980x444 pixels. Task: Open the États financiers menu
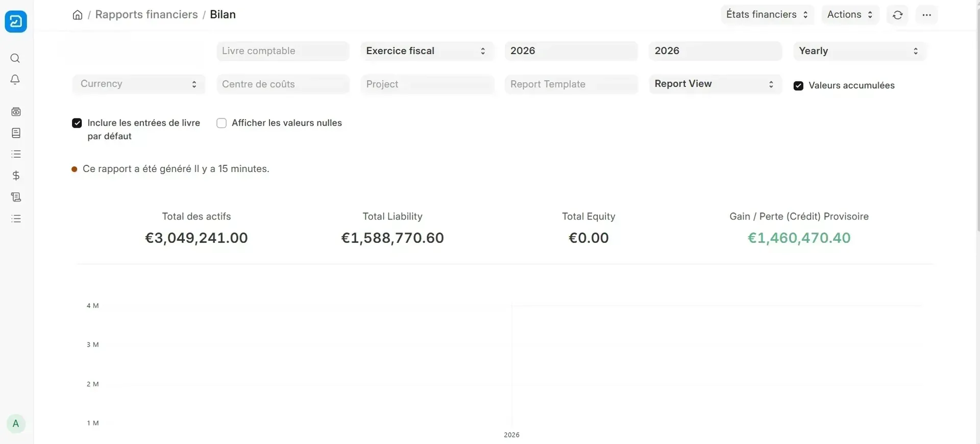click(767, 15)
